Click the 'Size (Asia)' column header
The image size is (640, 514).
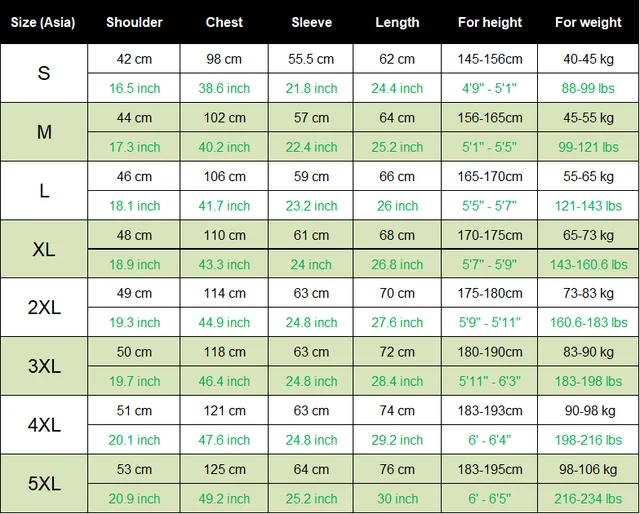[x=43, y=22]
